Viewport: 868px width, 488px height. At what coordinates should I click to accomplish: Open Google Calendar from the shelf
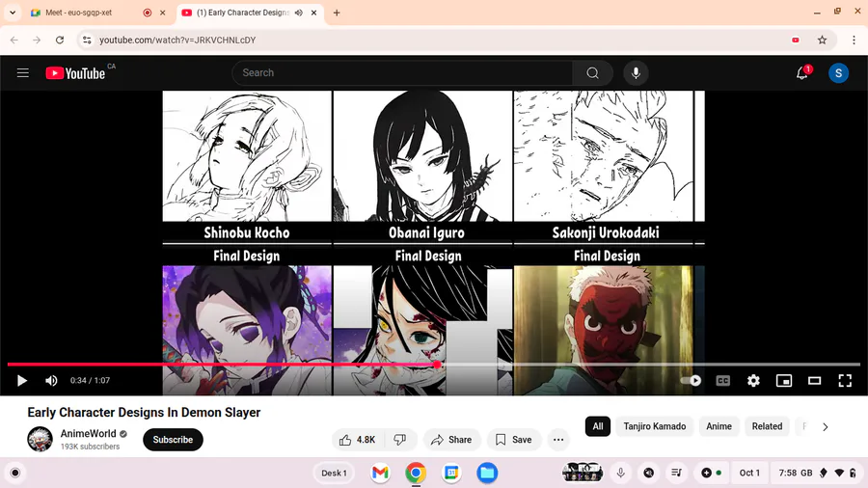pos(451,474)
